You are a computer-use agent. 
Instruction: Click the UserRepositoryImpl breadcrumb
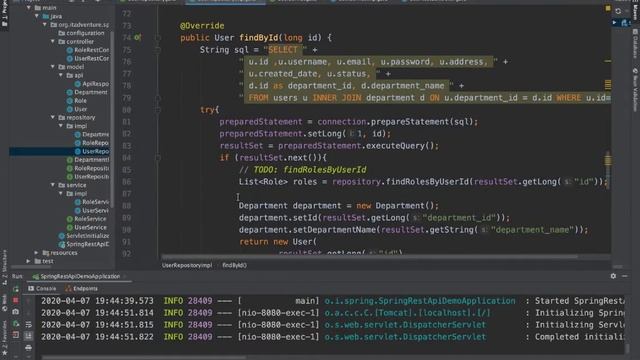[x=187, y=265]
